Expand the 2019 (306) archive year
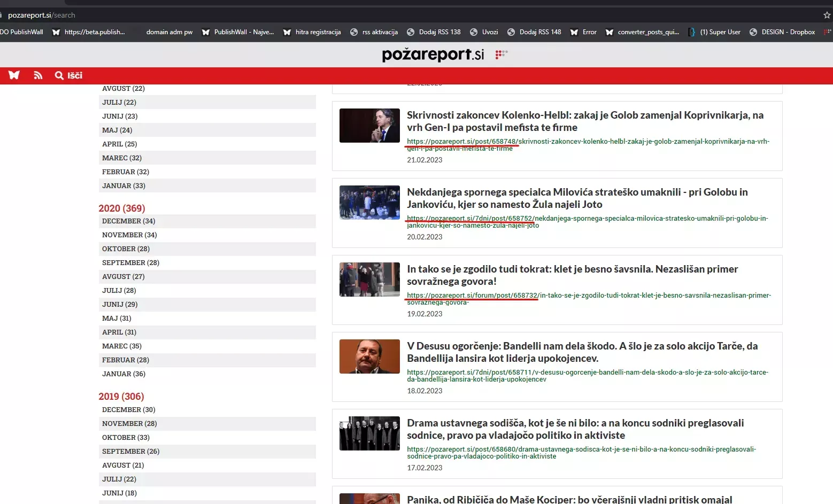 (x=121, y=397)
